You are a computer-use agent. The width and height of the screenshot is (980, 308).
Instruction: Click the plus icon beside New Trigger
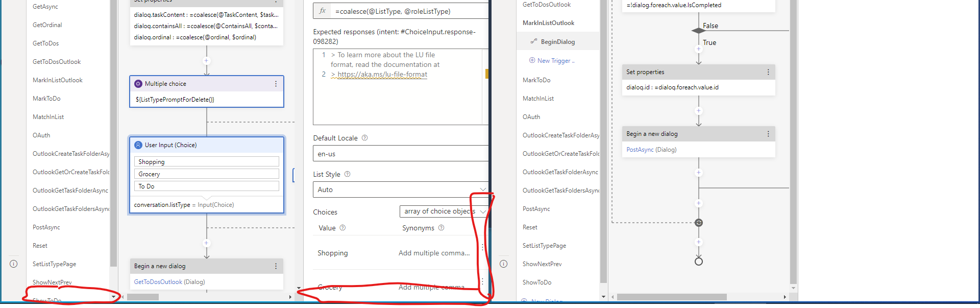click(532, 60)
